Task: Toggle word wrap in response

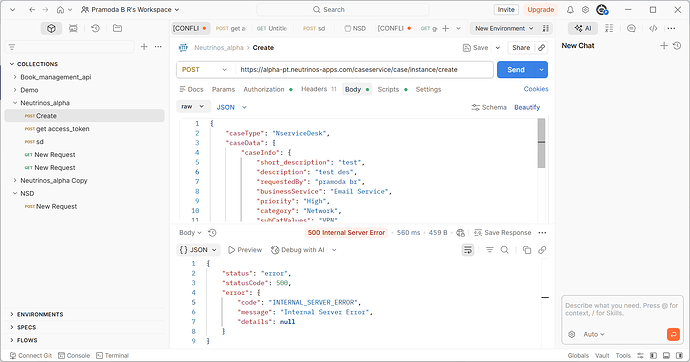Action: tap(468, 250)
